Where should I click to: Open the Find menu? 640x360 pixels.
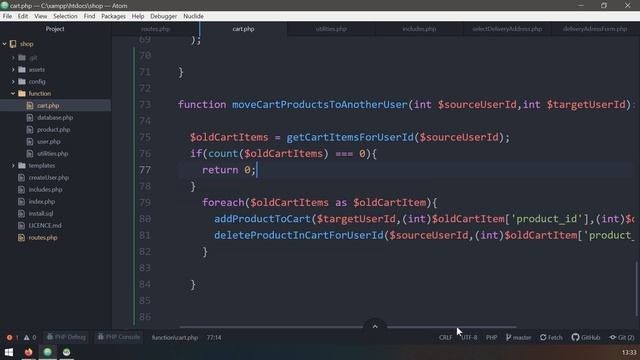click(89, 16)
